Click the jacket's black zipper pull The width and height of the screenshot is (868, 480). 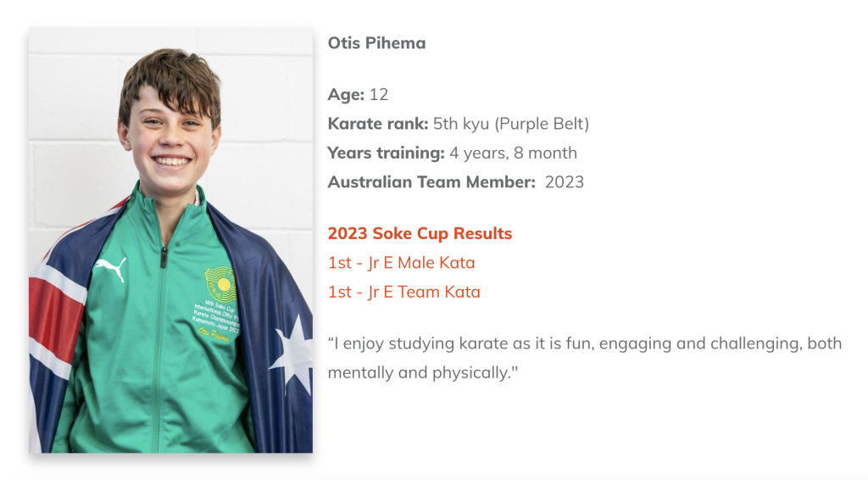[x=164, y=256]
